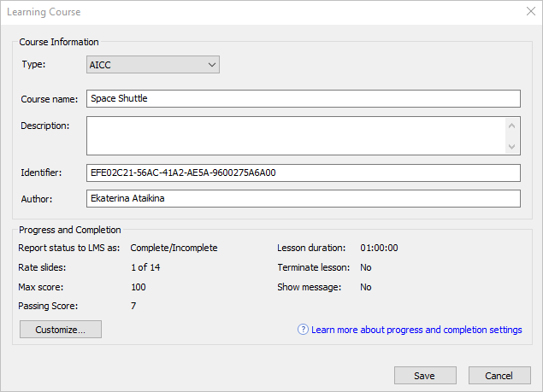
Task: Click the Rate slides value 1 of 14
Action: 145,267
